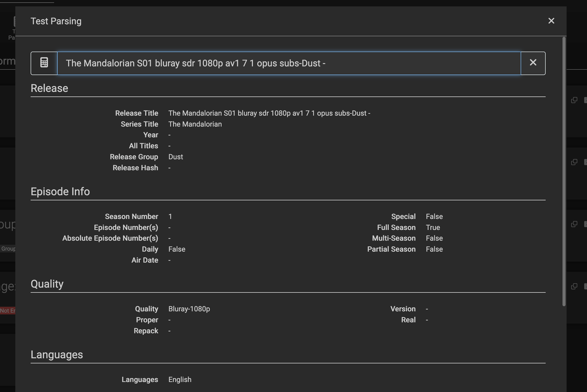Click the 'All Titles' label
Screen dimensions: 587x392
tap(144, 146)
